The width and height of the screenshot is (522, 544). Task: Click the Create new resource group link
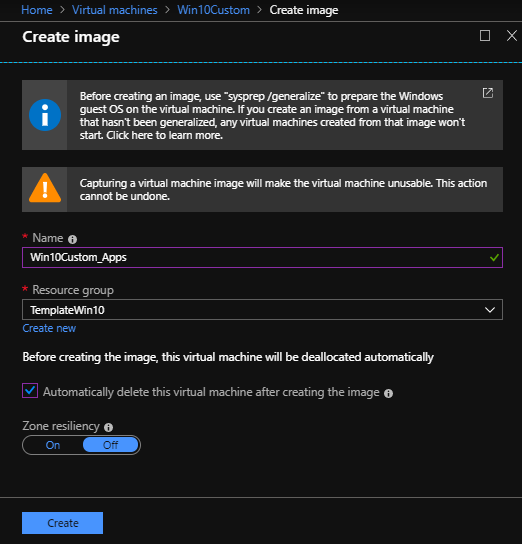tap(49, 328)
